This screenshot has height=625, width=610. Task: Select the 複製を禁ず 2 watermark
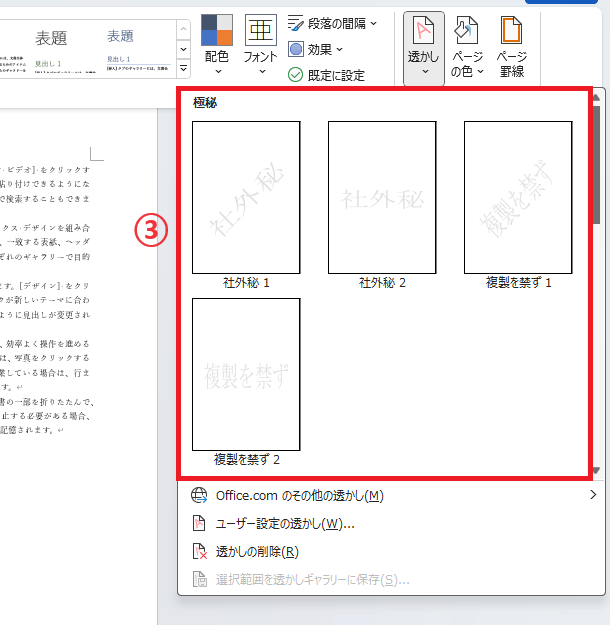[246, 382]
